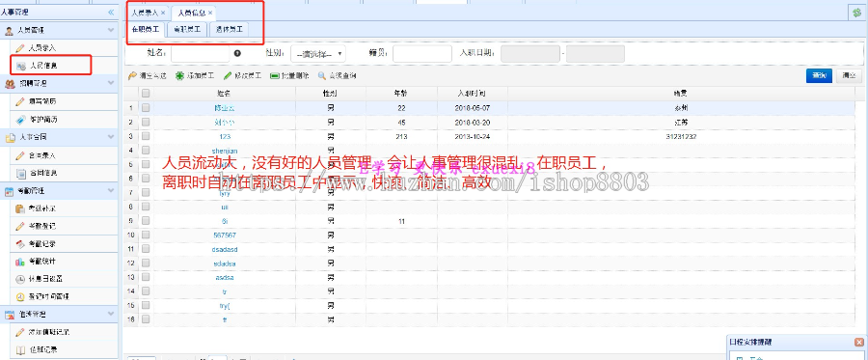Viewport: 868px width, 360px height.
Task: Click the blue 查询 button
Action: [x=819, y=76]
